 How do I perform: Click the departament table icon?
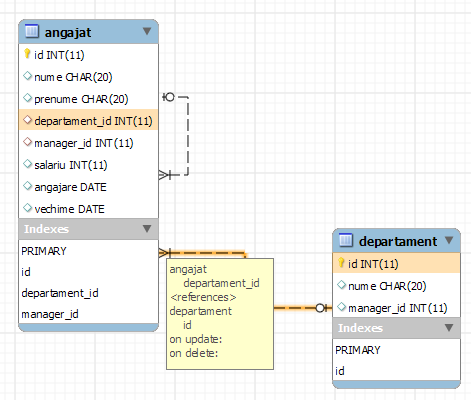point(346,240)
